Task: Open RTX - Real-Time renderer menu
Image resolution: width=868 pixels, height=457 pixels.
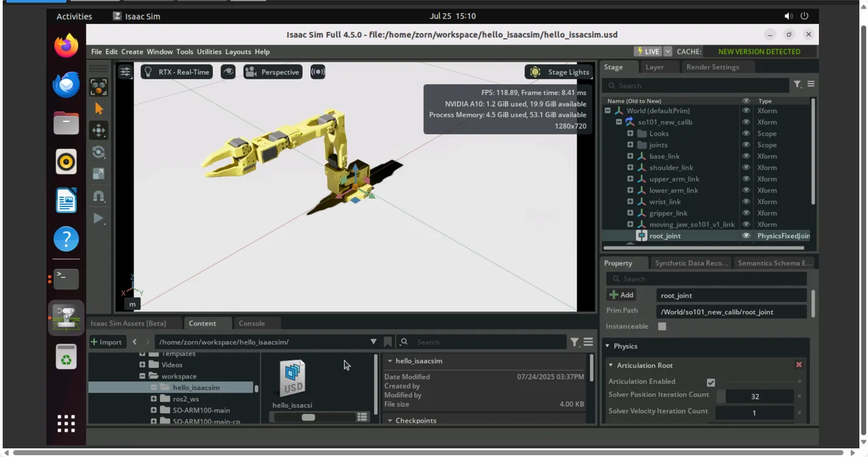Action: 177,72
